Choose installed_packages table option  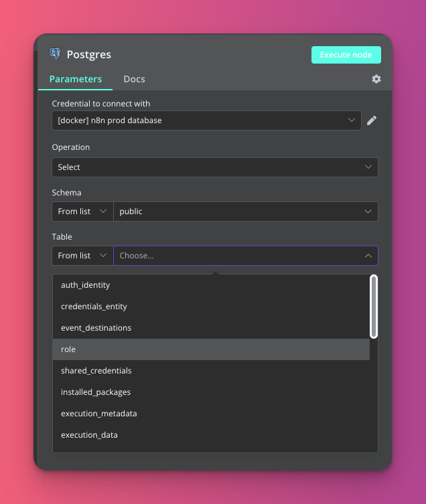pyautogui.click(x=211, y=392)
